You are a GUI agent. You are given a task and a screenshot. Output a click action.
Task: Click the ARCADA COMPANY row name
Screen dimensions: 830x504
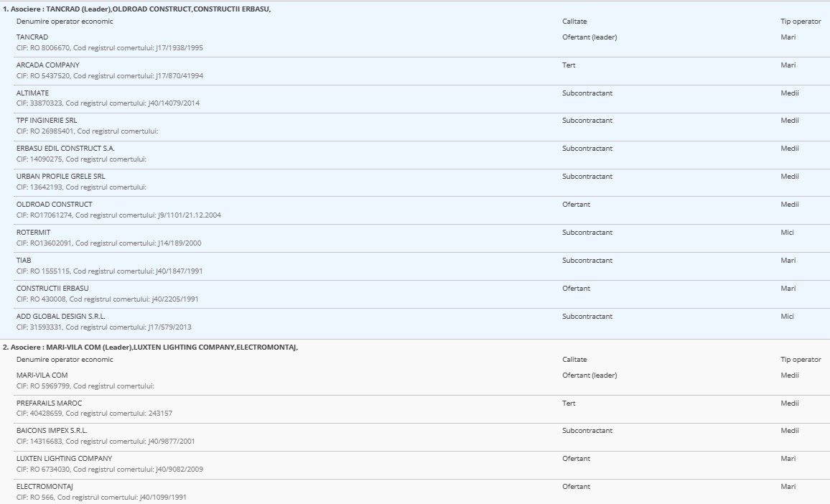[47, 65]
